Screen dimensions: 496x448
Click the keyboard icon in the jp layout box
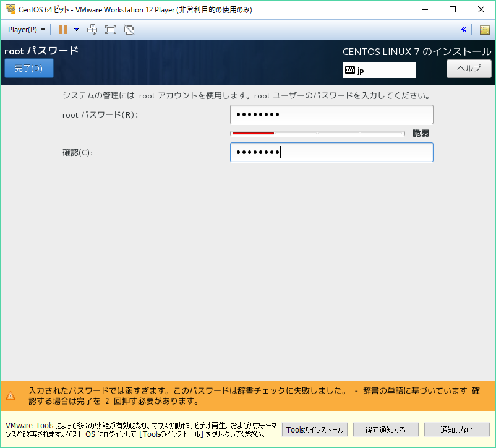point(351,70)
